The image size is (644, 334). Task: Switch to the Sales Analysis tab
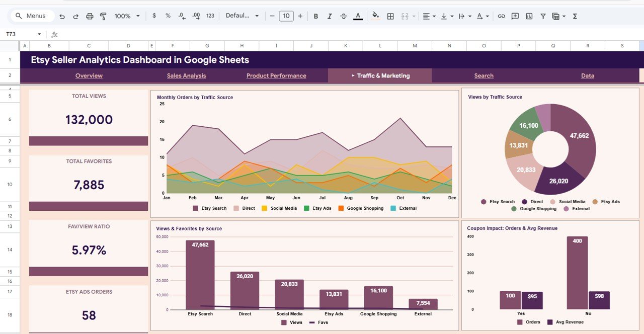click(186, 75)
